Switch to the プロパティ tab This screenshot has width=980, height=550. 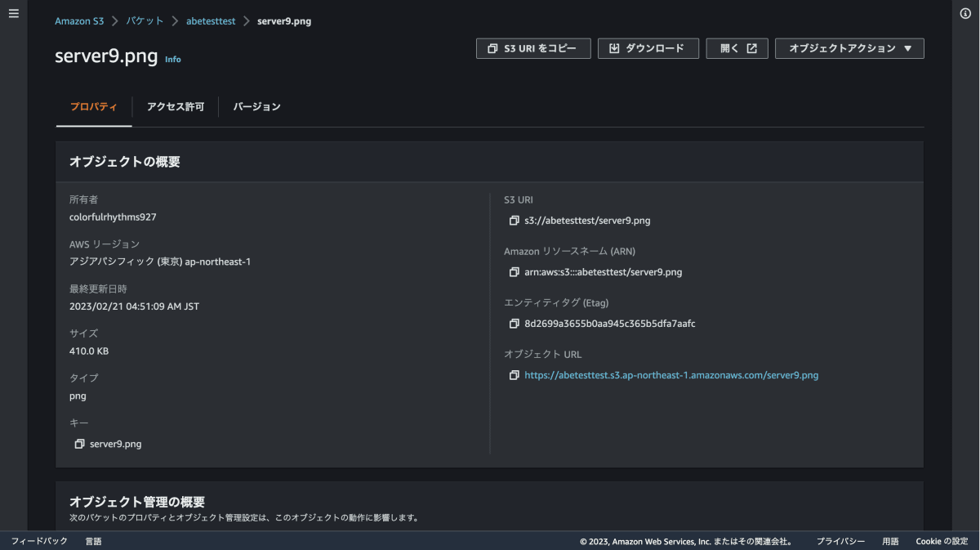(x=94, y=107)
